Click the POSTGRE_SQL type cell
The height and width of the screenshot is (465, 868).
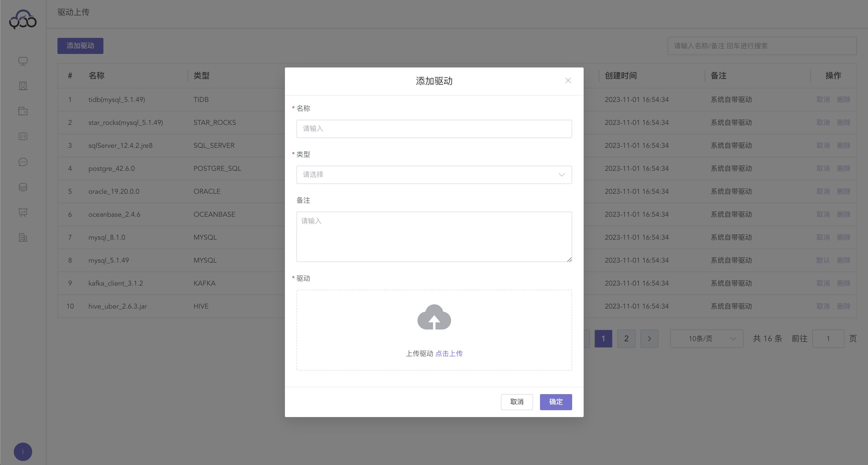217,168
